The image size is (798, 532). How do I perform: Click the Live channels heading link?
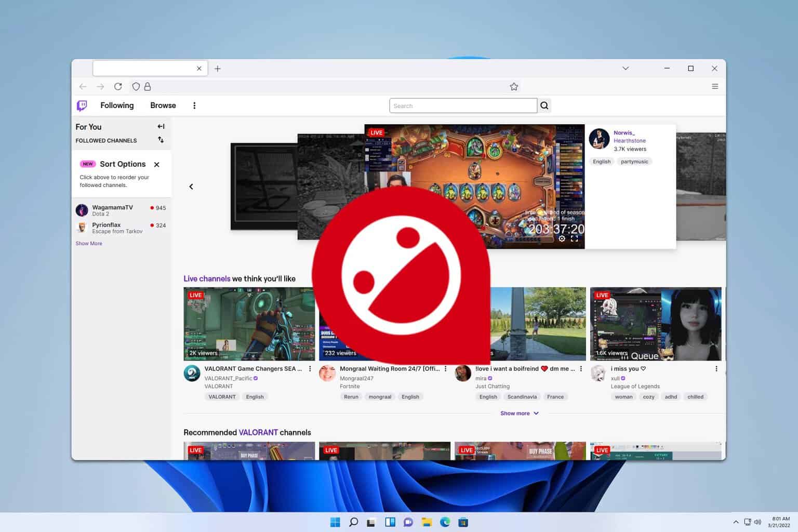click(x=207, y=278)
